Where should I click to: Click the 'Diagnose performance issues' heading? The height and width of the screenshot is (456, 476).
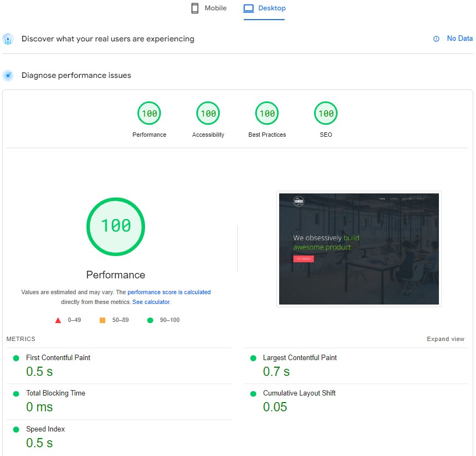tap(76, 75)
